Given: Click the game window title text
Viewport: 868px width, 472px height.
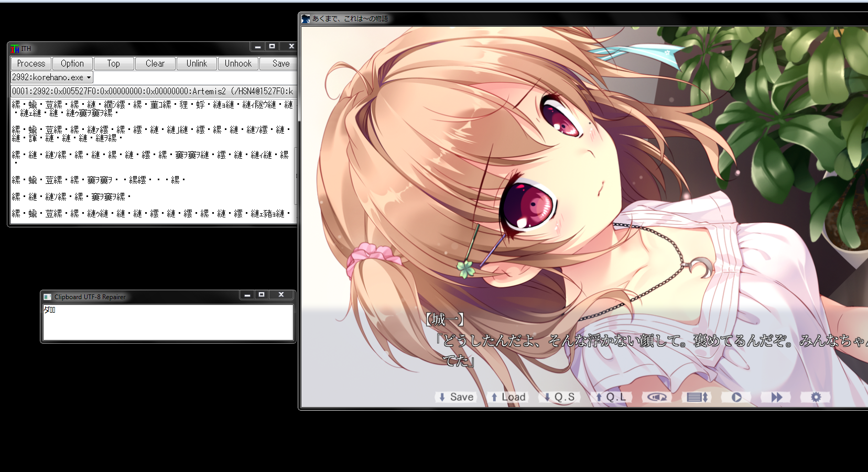Looking at the screenshot, I should click(x=350, y=19).
